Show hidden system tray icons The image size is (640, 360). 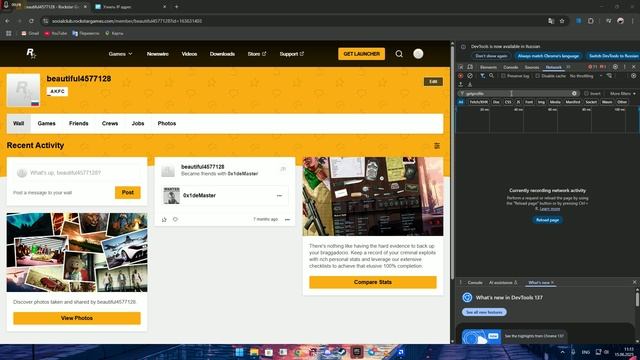click(562, 352)
